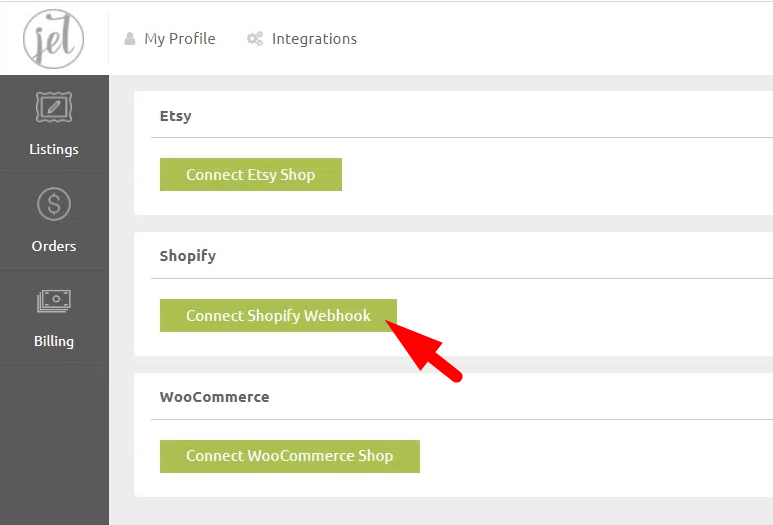Screen dimensions: 773x525
Task: Open the My Profile menu item
Action: (180, 39)
